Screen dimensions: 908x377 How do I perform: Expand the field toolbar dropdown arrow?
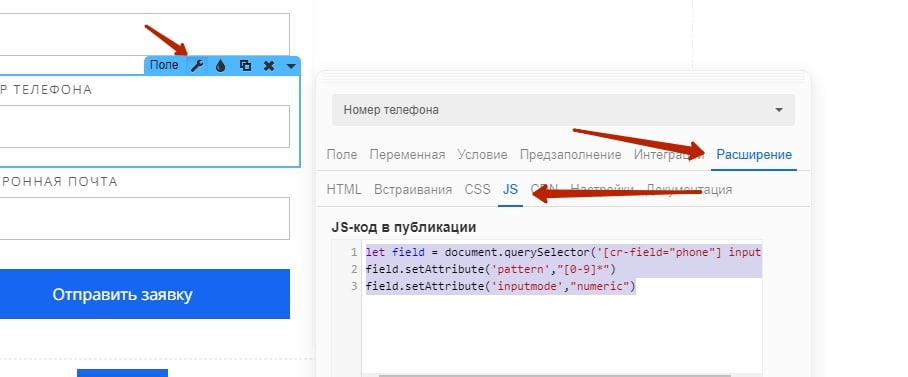[x=291, y=66]
